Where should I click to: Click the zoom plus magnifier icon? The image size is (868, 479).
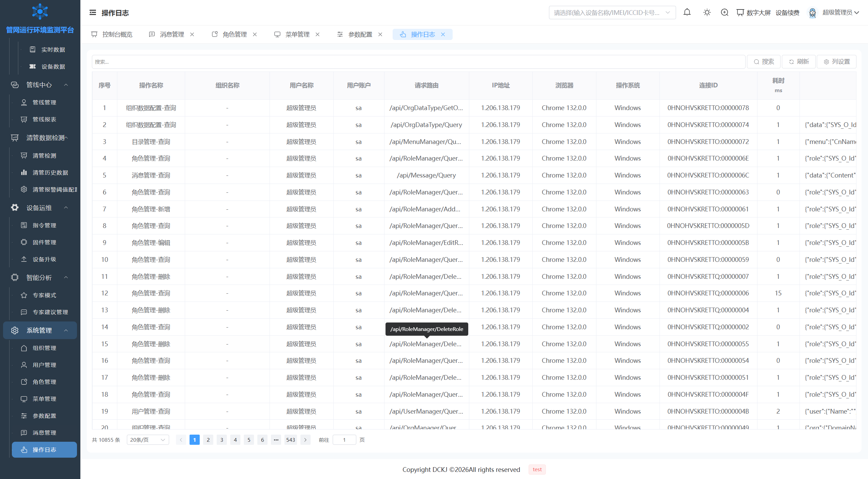coord(725,13)
